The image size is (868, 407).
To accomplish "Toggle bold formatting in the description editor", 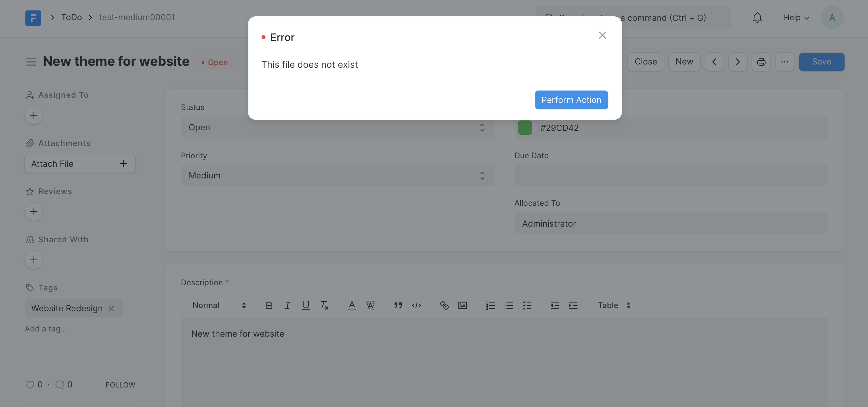I will click(x=268, y=305).
